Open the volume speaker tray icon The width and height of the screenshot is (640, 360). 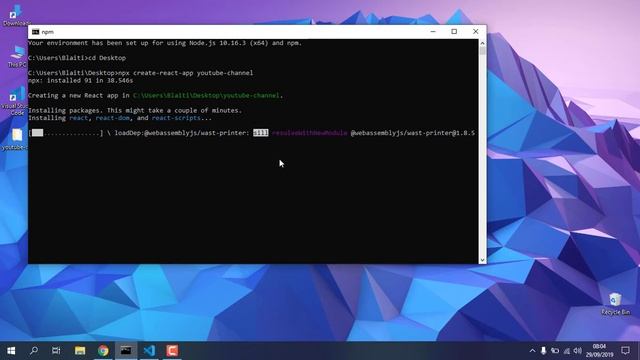point(577,351)
